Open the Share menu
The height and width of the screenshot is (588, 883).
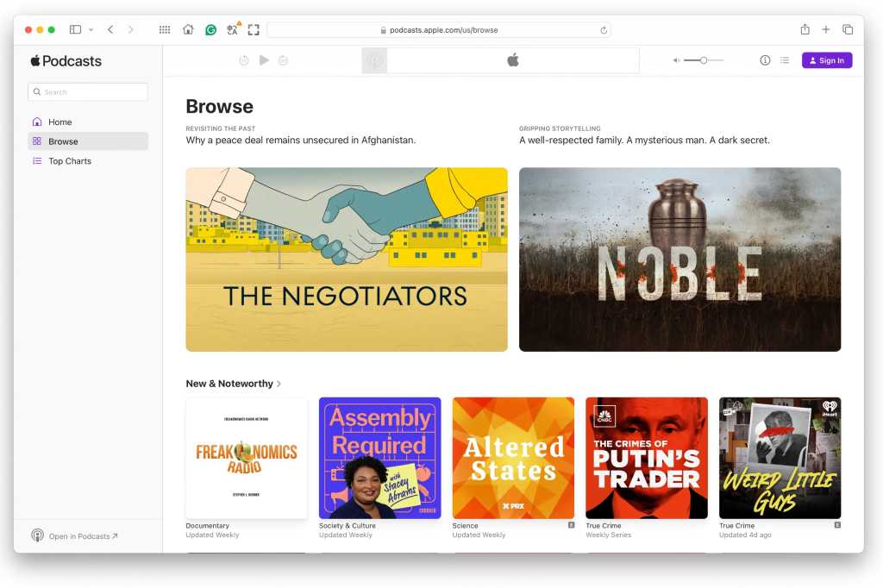[x=805, y=29]
